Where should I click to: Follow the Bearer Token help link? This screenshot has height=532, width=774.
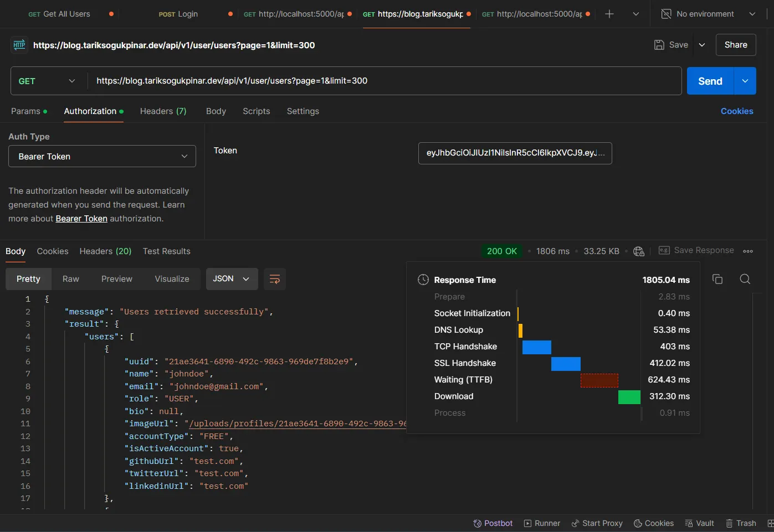pos(81,219)
